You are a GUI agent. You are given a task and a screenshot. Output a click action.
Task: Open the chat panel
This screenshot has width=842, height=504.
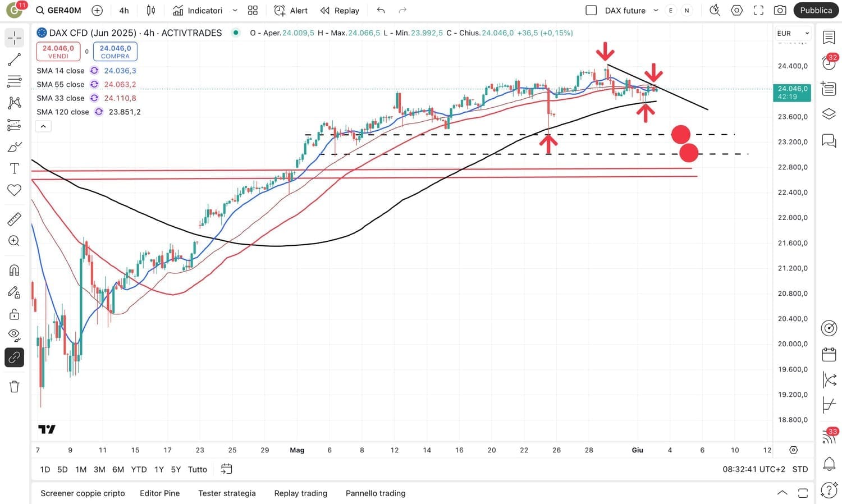829,140
